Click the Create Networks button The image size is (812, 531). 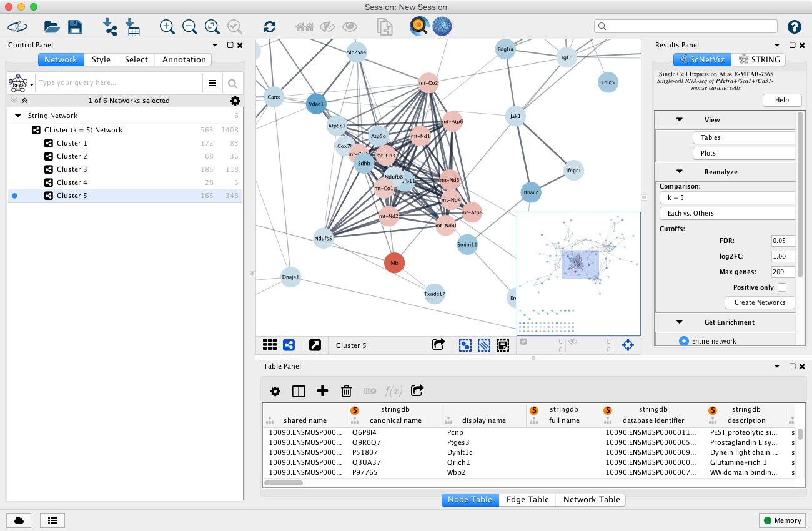[x=760, y=302]
